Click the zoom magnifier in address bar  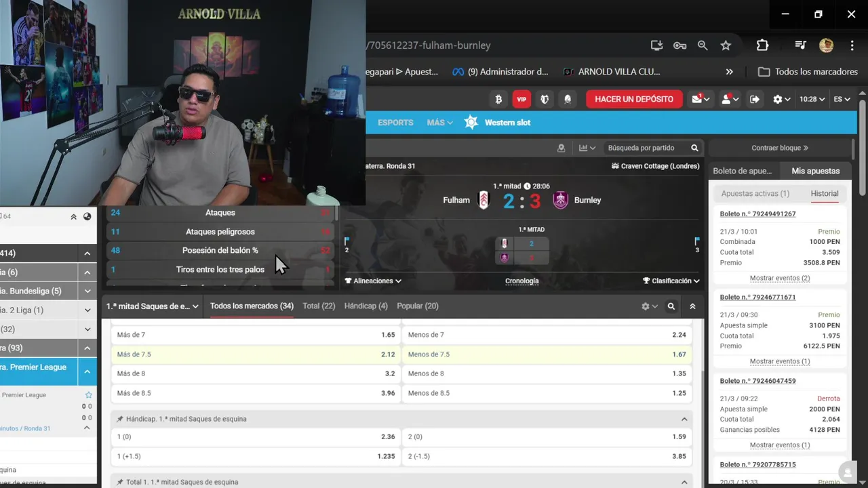(703, 45)
